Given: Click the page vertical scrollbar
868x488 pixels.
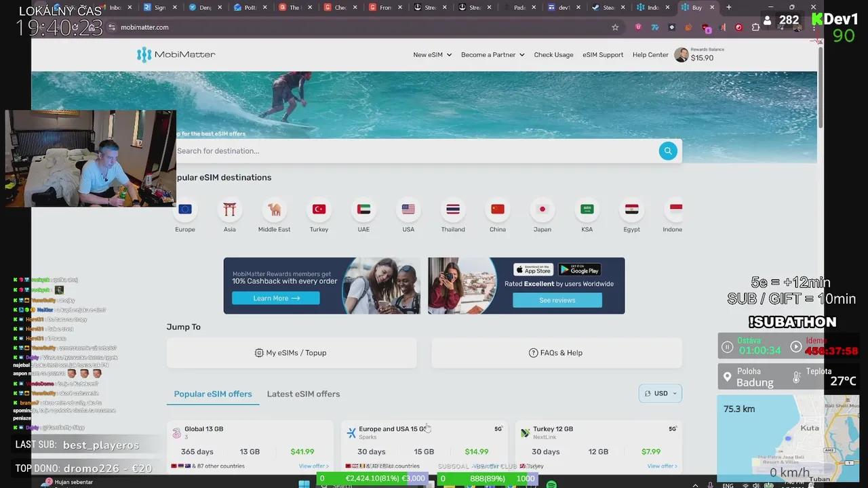Looking at the screenshot, I should (821, 88).
